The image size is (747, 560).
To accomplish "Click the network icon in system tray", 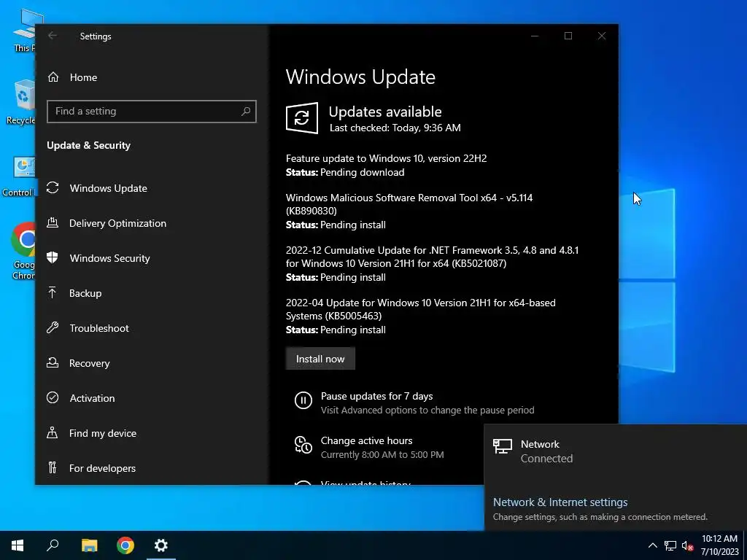I will 670,545.
